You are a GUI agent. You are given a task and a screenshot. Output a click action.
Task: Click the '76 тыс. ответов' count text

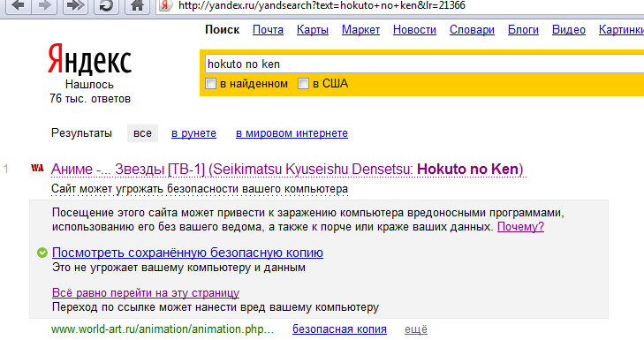[x=90, y=99]
